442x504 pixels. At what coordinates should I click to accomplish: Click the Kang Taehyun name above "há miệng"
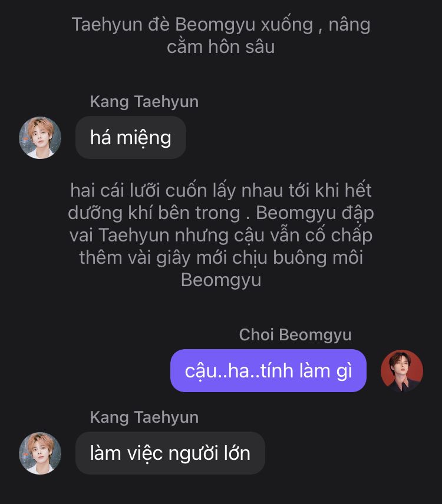[x=144, y=102]
